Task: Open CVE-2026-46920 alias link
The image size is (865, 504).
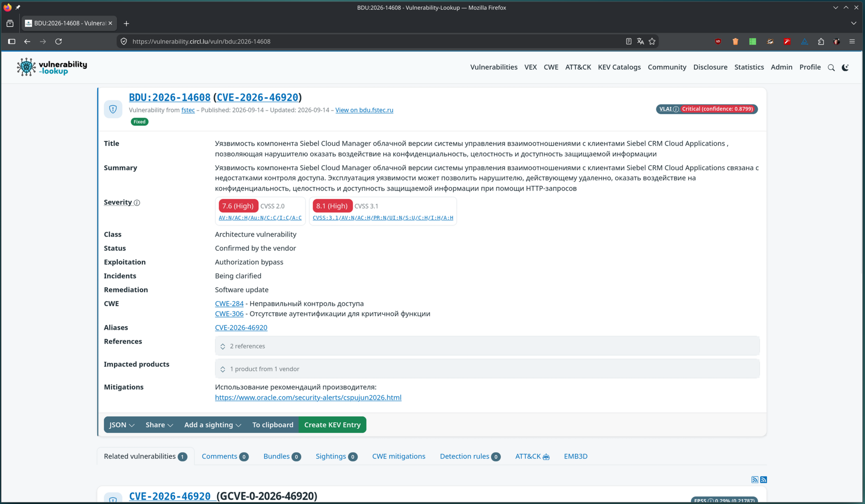Action: 241,327
